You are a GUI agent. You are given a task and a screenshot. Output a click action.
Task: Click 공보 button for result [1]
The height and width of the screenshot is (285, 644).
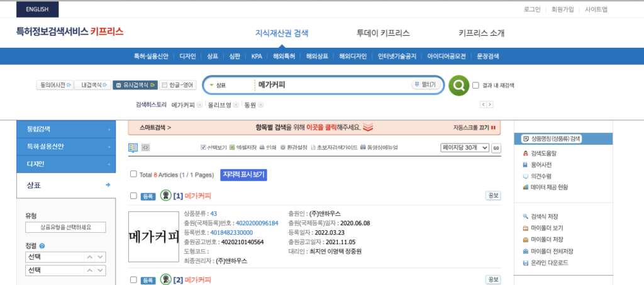click(x=493, y=196)
